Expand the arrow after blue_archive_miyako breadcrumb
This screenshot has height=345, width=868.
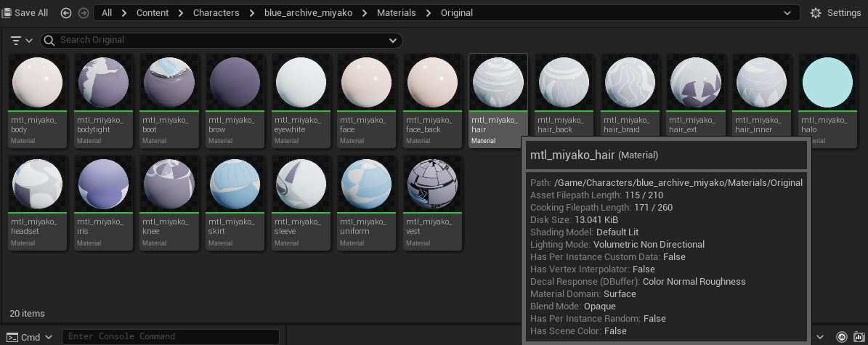tap(365, 13)
